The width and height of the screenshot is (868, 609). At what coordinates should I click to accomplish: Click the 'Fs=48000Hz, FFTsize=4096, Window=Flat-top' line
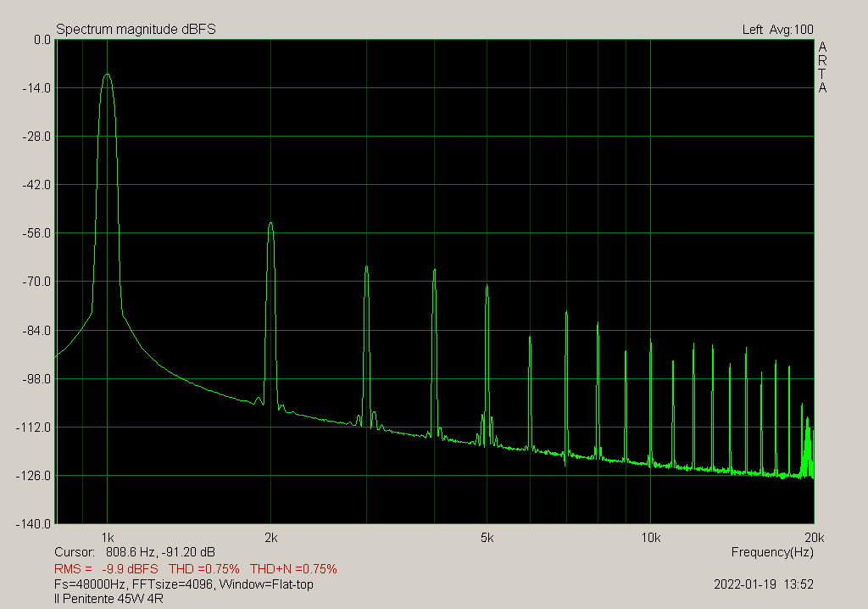[184, 584]
